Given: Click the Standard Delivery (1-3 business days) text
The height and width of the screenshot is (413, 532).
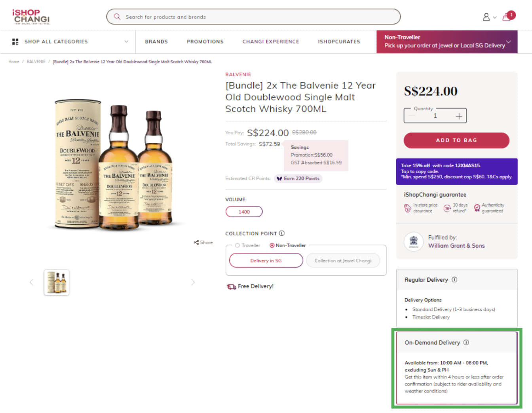Looking at the screenshot, I should pos(454,309).
